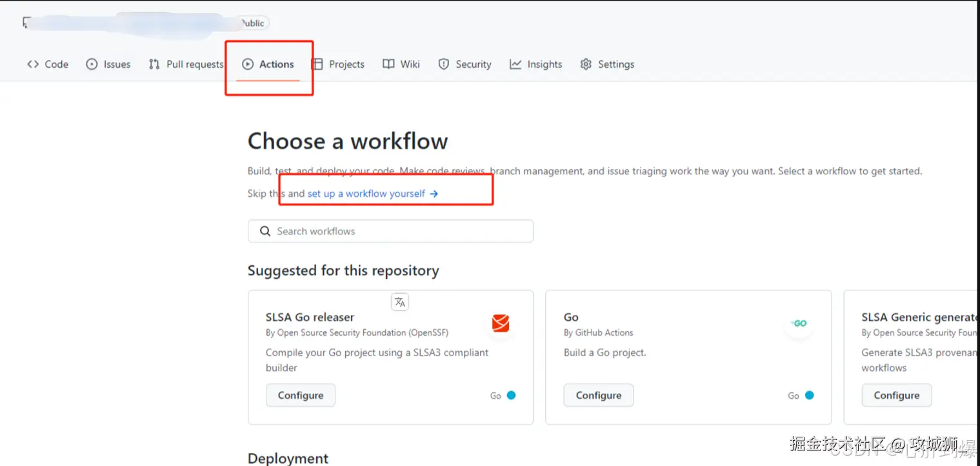Click the Settings gear icon
The height and width of the screenshot is (466, 980).
[586, 64]
